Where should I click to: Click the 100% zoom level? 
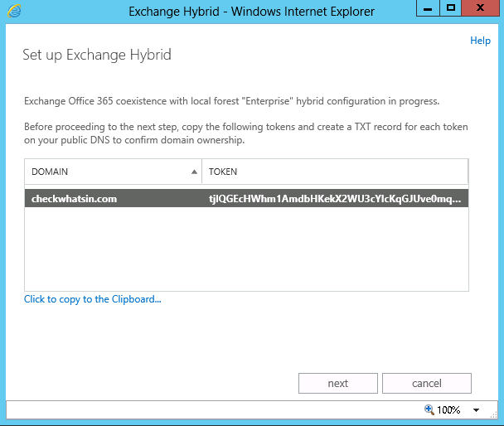pyautogui.click(x=448, y=410)
